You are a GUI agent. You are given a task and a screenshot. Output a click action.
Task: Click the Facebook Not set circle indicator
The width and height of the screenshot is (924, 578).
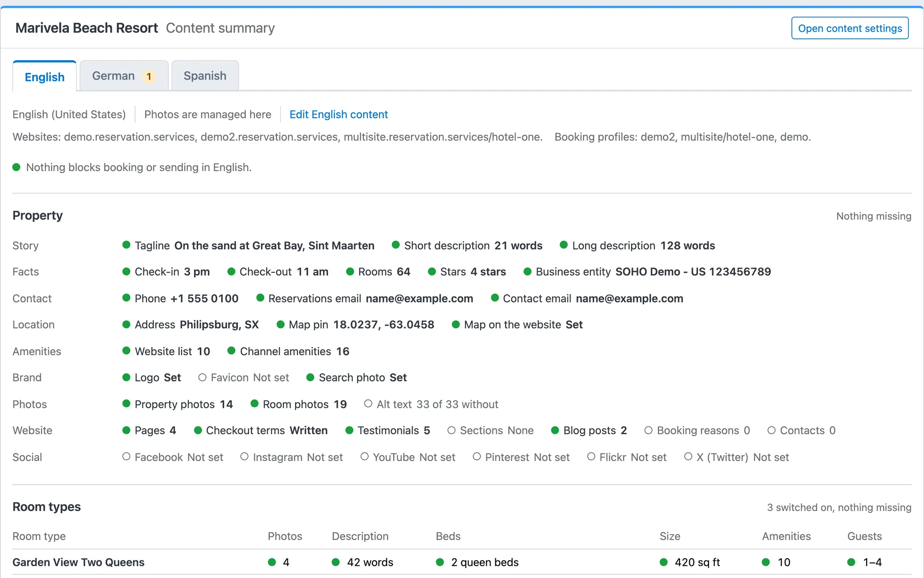click(x=126, y=457)
